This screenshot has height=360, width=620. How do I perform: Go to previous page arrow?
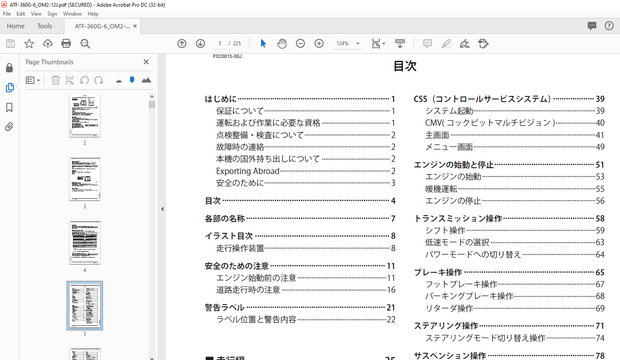181,44
